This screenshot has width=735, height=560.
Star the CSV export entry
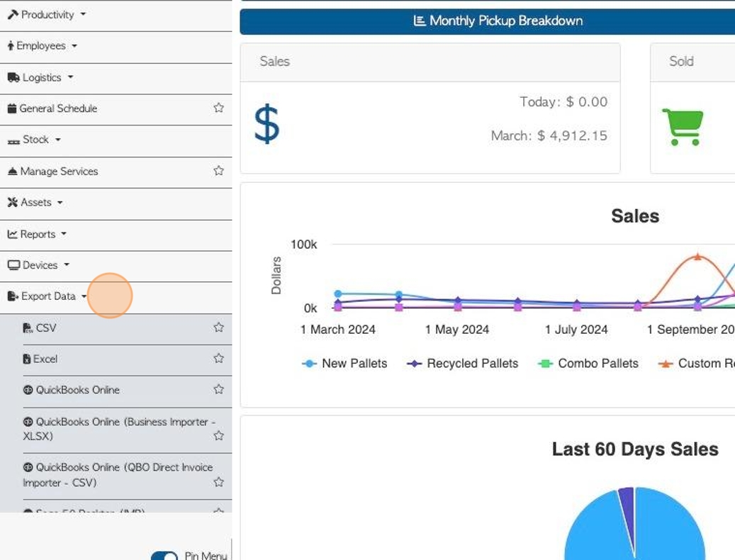pyautogui.click(x=218, y=327)
